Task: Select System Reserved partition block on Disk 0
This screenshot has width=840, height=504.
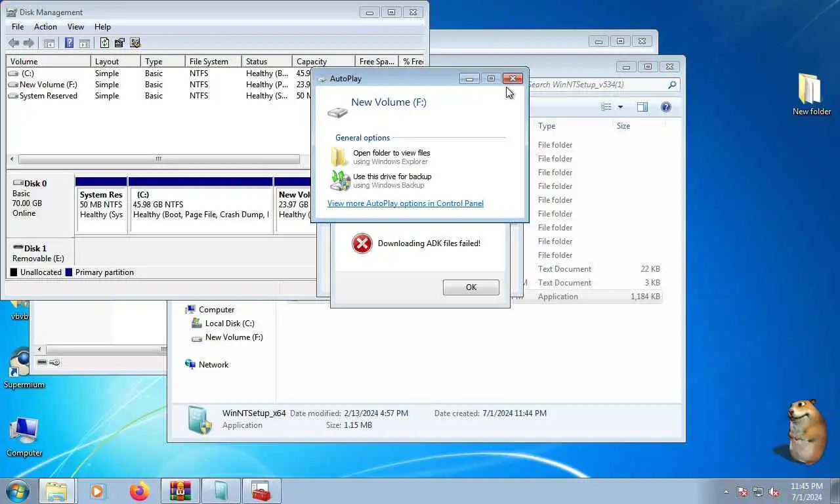Action: click(101, 205)
